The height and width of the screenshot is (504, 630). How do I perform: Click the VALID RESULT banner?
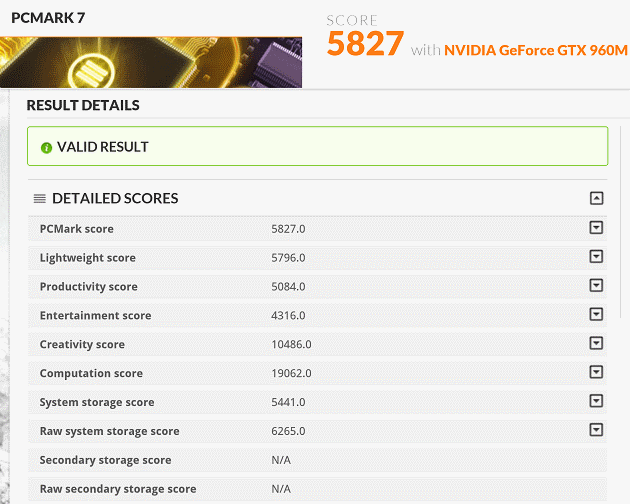[317, 146]
